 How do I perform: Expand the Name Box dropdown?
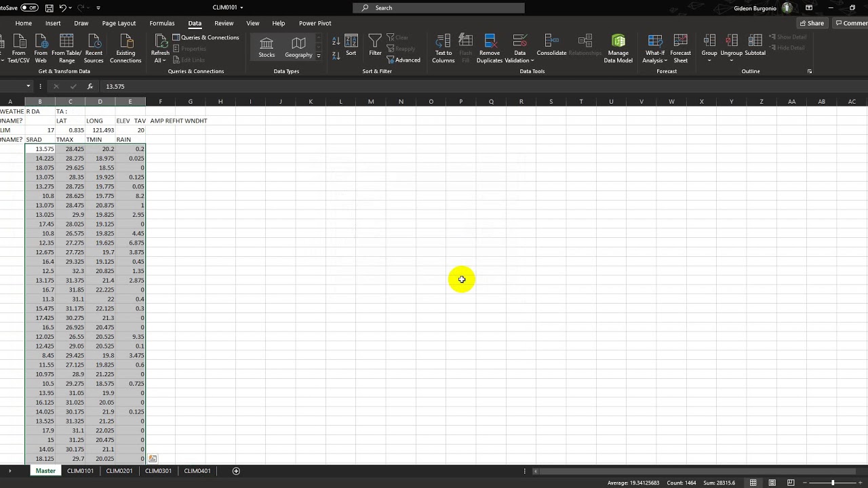28,86
